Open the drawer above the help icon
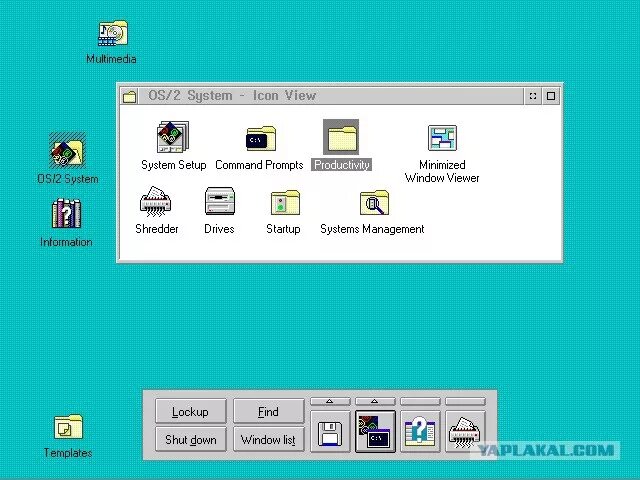This screenshot has width=640, height=480. (x=420, y=402)
